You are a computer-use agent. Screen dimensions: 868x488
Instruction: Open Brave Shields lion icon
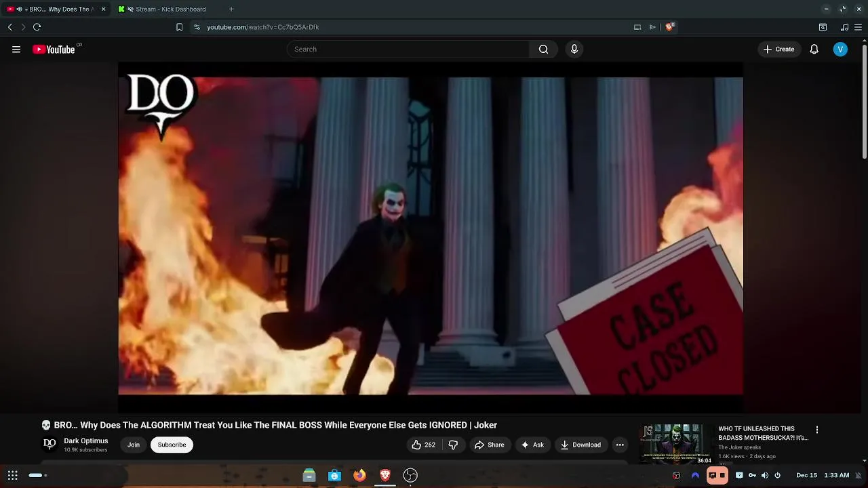[x=669, y=27]
